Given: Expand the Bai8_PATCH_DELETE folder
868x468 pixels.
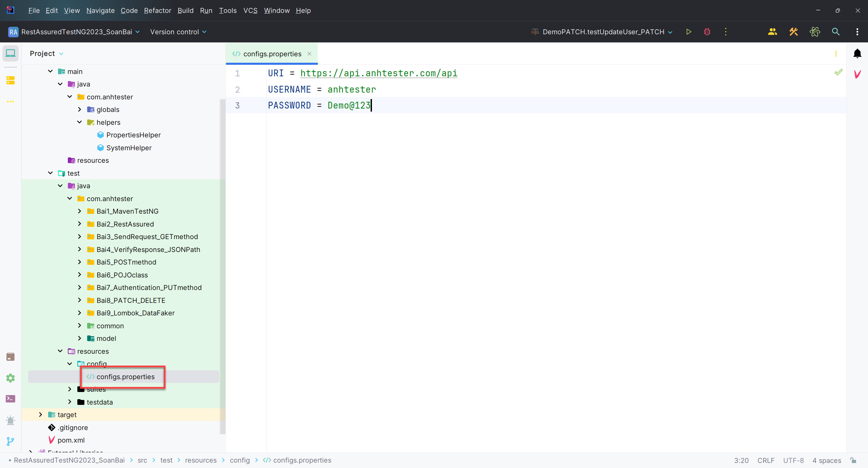Looking at the screenshot, I should pos(79,300).
